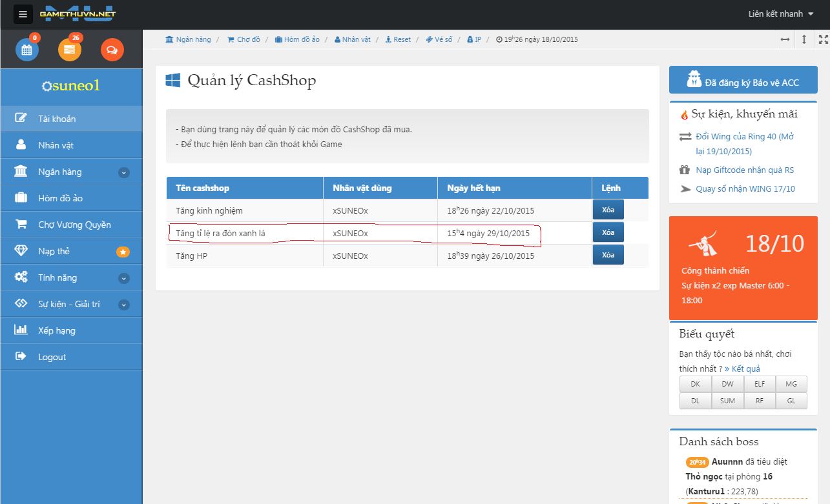Click the hamburger menu icon
Image resolution: width=830 pixels, height=504 pixels.
[x=23, y=14]
